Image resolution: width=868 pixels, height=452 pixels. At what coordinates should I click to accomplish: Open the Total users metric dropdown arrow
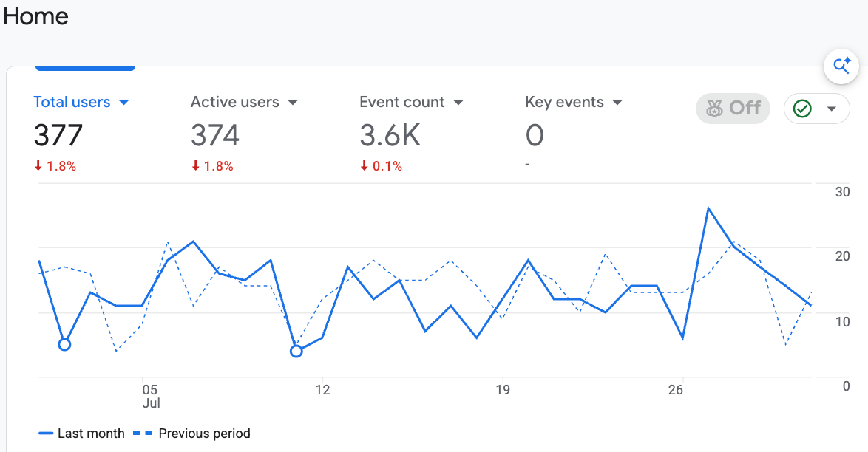click(x=124, y=103)
